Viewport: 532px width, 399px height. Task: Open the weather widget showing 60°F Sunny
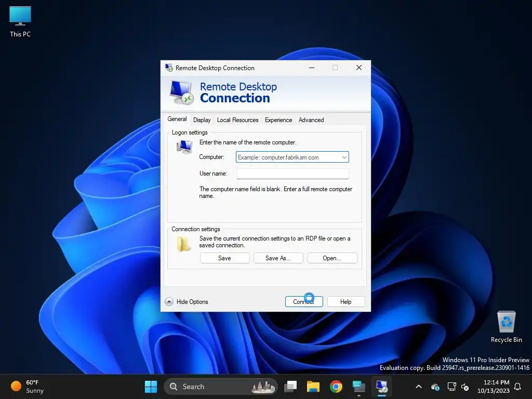(27, 387)
